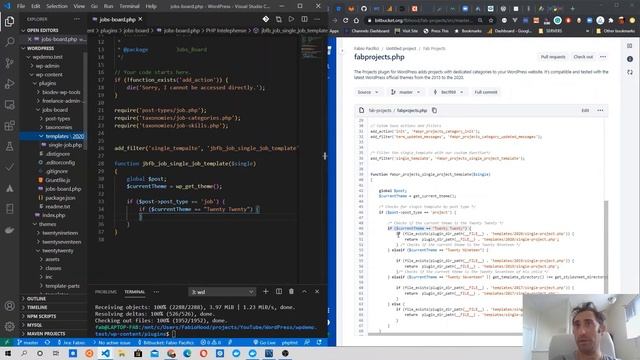Split the terminal panel
The height and width of the screenshot is (360, 640).
(279, 291)
